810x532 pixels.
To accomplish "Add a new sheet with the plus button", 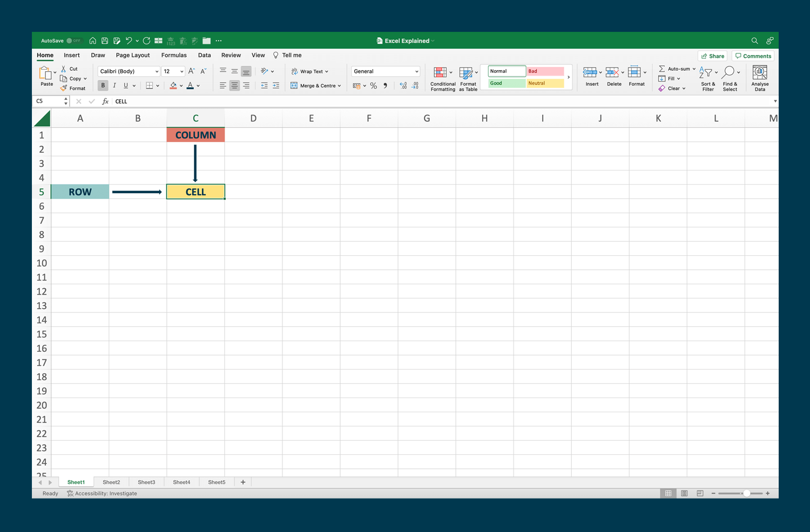I will pos(242,482).
